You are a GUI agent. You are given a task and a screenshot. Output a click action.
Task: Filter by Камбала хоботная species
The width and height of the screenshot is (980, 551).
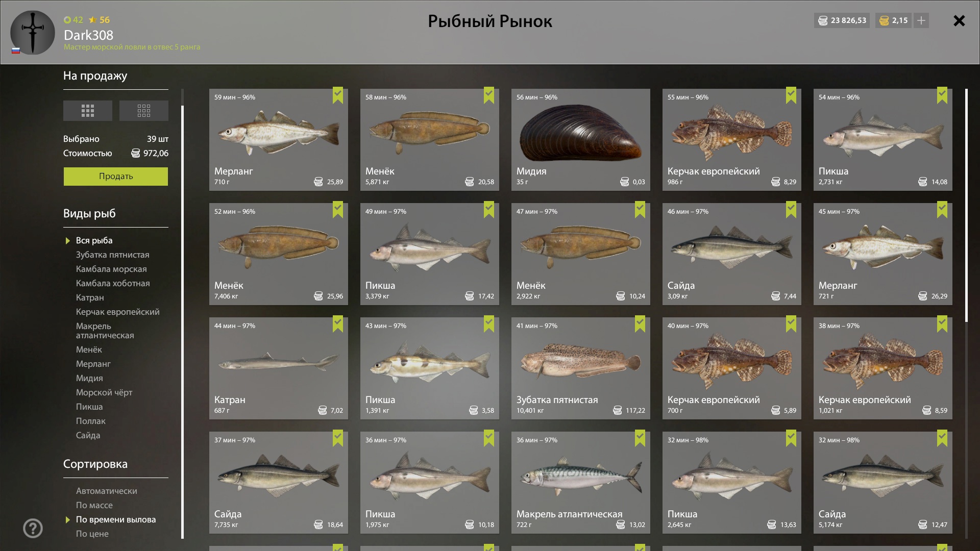pos(113,283)
